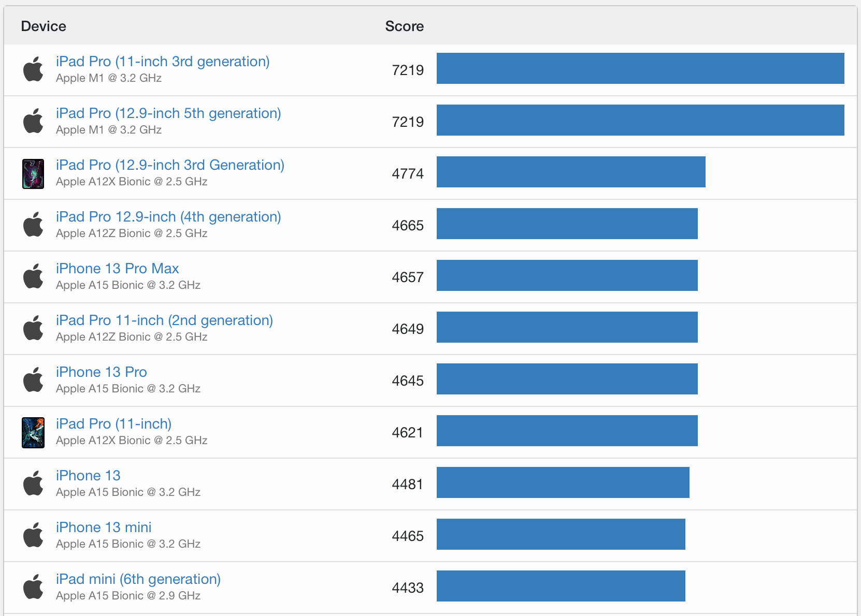Click the 4621 score bar
Image resolution: width=861 pixels, height=616 pixels.
pos(567,431)
